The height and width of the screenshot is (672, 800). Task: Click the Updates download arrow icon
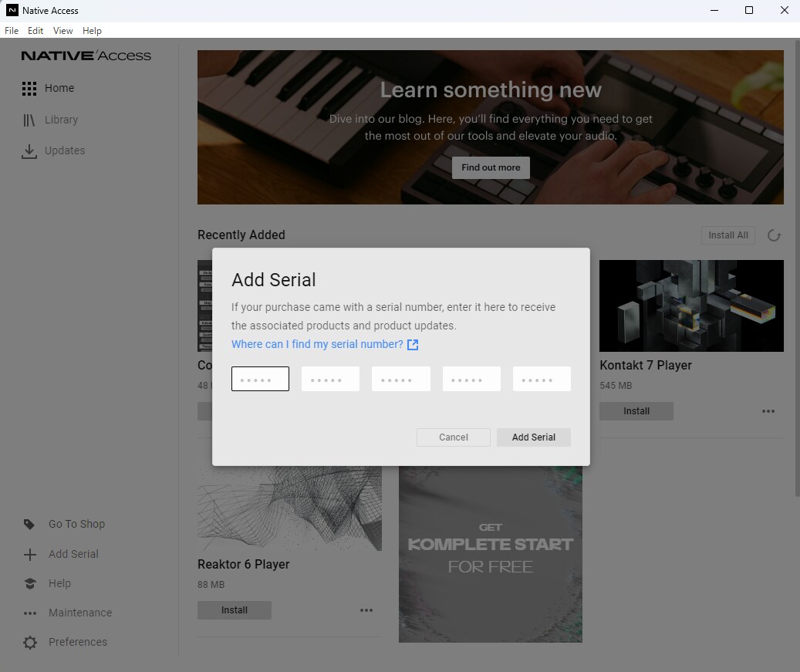pyautogui.click(x=29, y=151)
